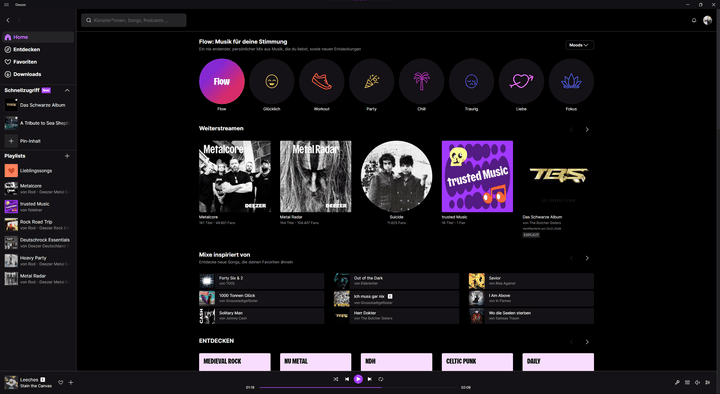Play the I Am Above mix

pos(531,298)
